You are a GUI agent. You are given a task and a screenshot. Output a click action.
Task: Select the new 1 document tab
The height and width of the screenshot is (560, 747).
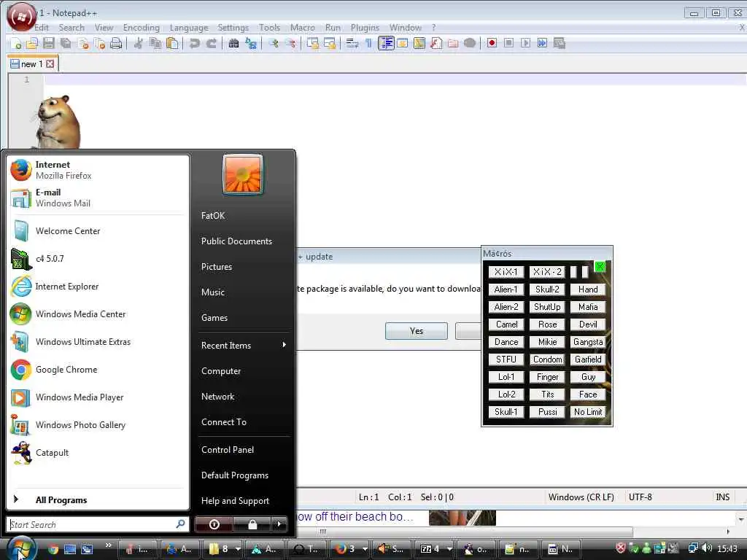(x=32, y=64)
